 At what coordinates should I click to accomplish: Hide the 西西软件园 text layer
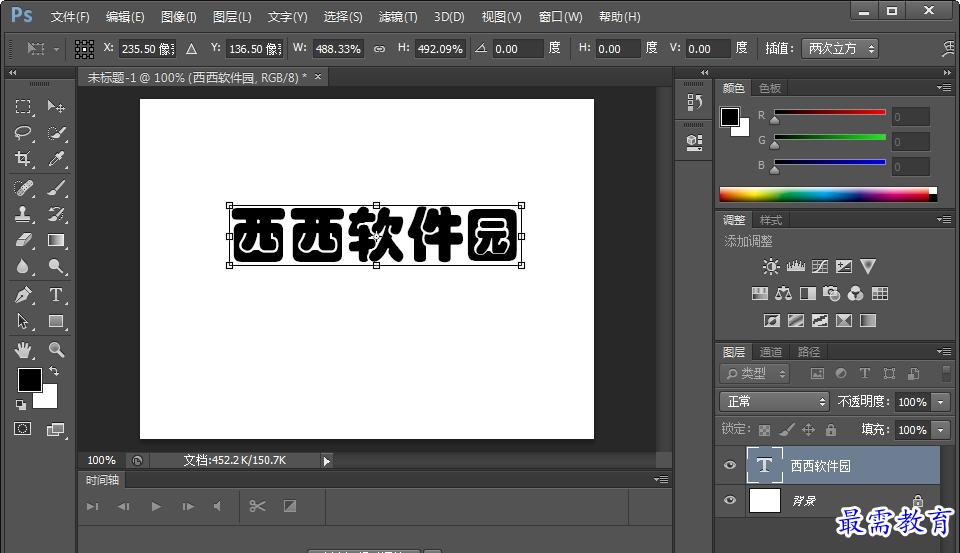730,465
